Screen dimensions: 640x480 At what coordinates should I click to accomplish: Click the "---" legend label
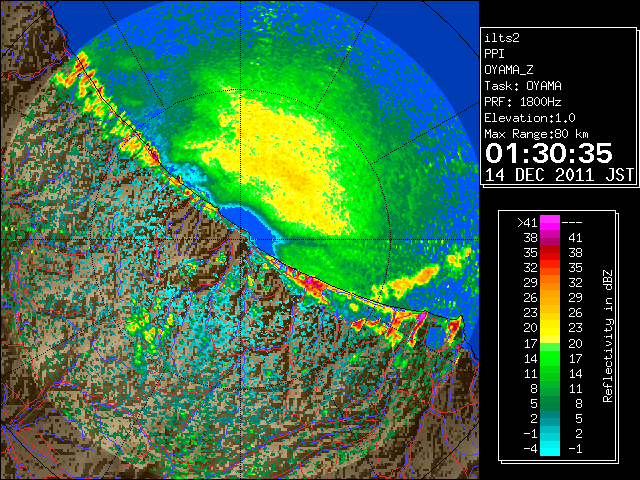[572, 222]
